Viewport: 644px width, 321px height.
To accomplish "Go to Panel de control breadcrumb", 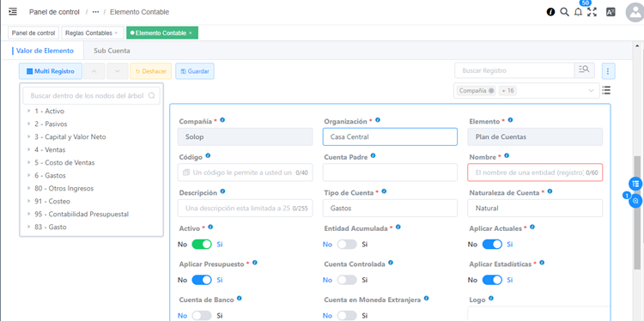I will click(x=54, y=12).
